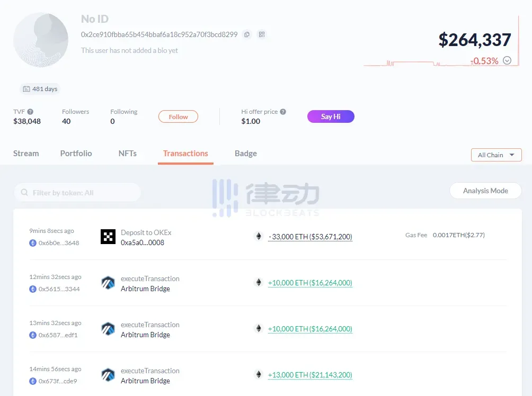Click the profile avatar image
This screenshot has height=396, width=532.
coord(41,40)
